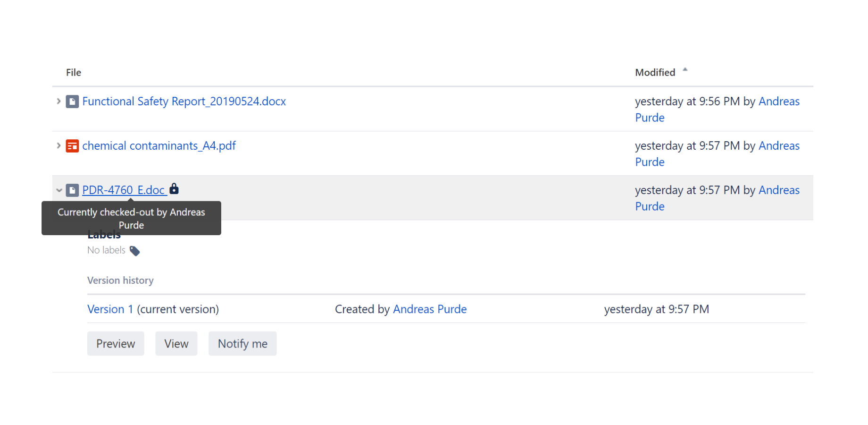Open chemical contaminants_A4.pdf link
The height and width of the screenshot is (425, 868).
159,146
